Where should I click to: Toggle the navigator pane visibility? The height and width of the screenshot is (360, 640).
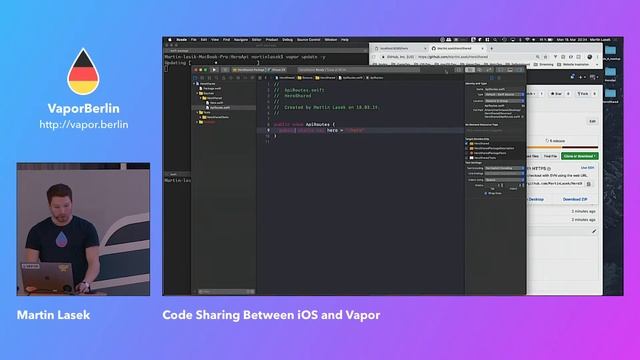(x=501, y=70)
